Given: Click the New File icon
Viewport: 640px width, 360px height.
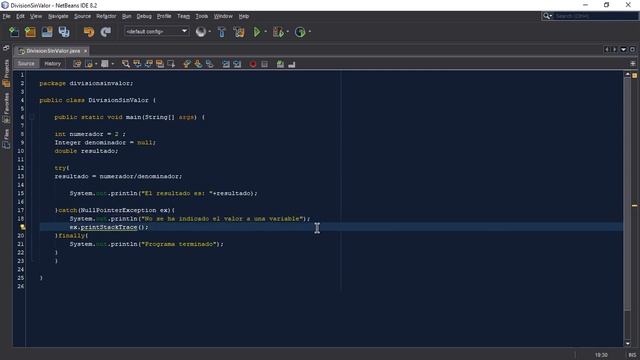Looking at the screenshot, I should click(x=14, y=32).
